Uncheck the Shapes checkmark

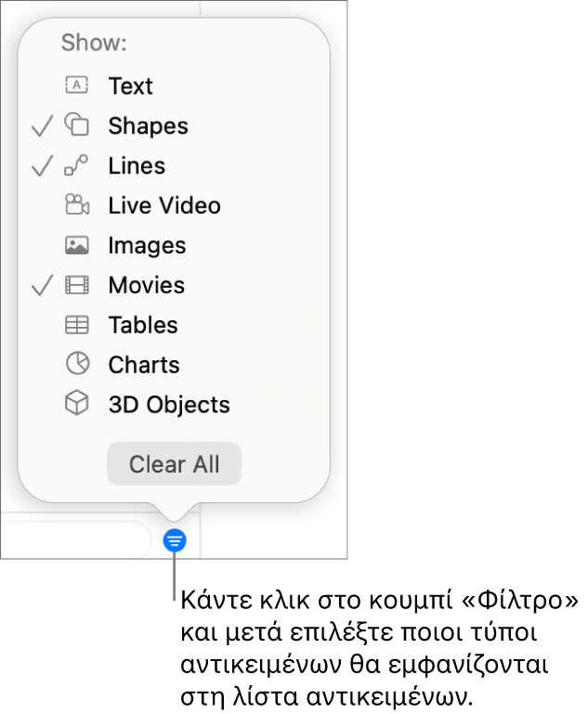pos(42,126)
